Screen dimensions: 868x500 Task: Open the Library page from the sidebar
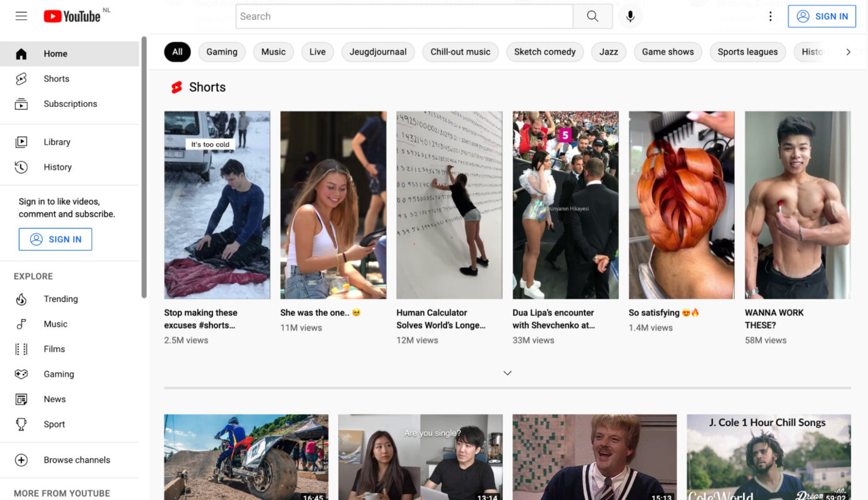(x=57, y=142)
